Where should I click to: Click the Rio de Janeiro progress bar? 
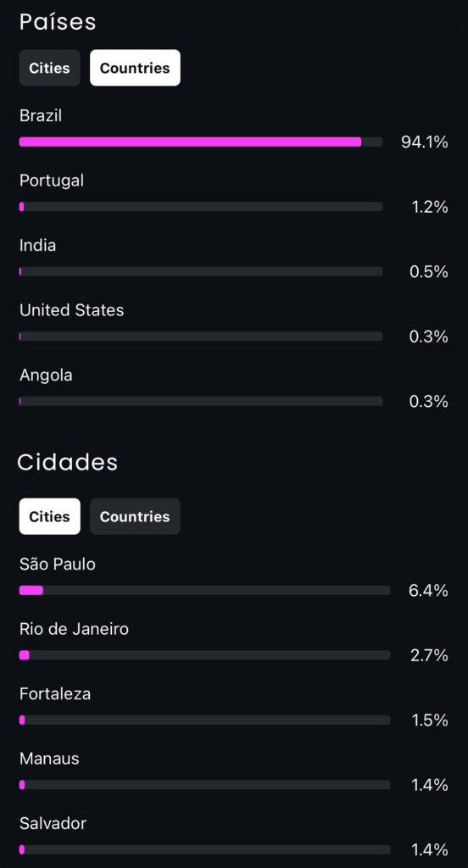coord(205,655)
